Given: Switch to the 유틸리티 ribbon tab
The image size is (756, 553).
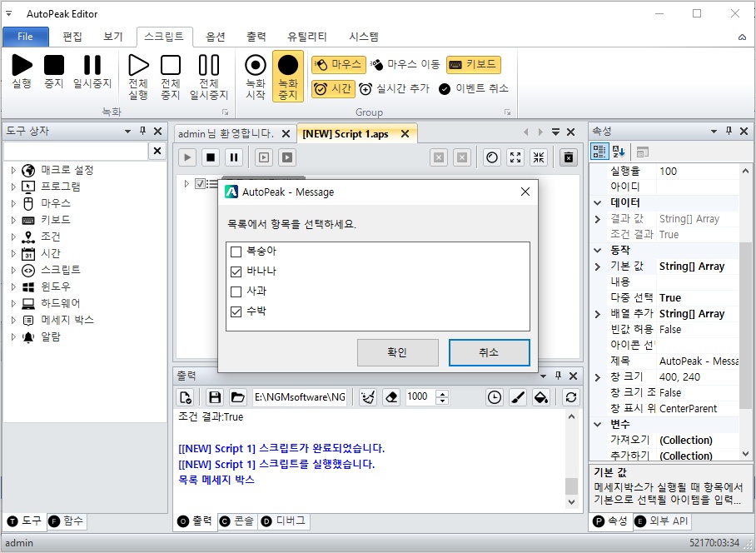Looking at the screenshot, I should (307, 37).
